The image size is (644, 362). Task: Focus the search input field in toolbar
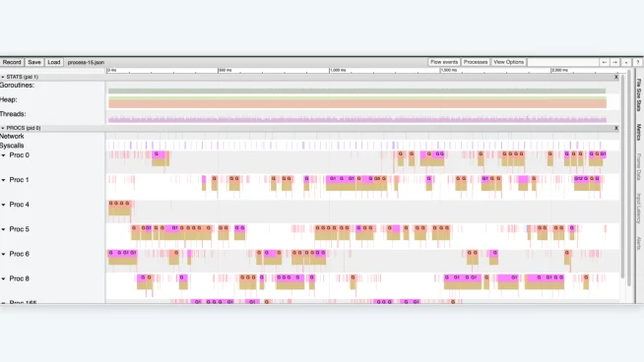(x=562, y=62)
